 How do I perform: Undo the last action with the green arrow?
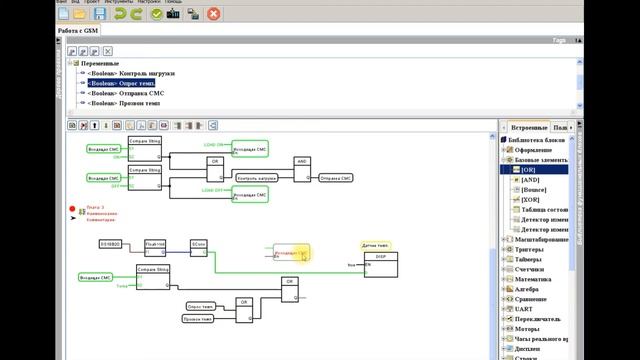[120, 14]
